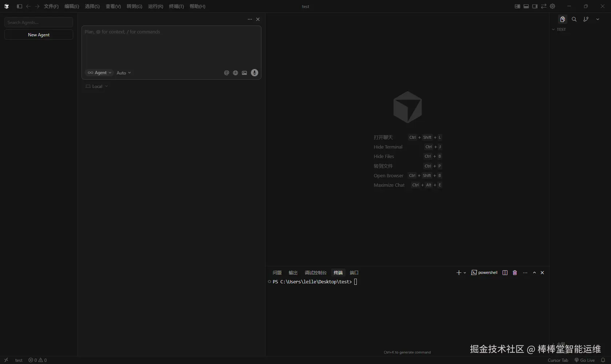This screenshot has height=364, width=611.
Task: Close the chat panel
Action: [x=258, y=19]
